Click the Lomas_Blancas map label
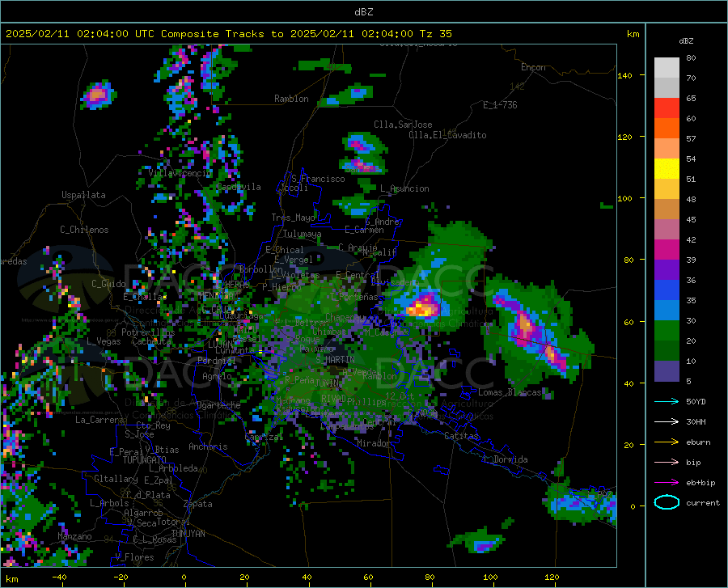This screenshot has height=588, width=728. (510, 392)
